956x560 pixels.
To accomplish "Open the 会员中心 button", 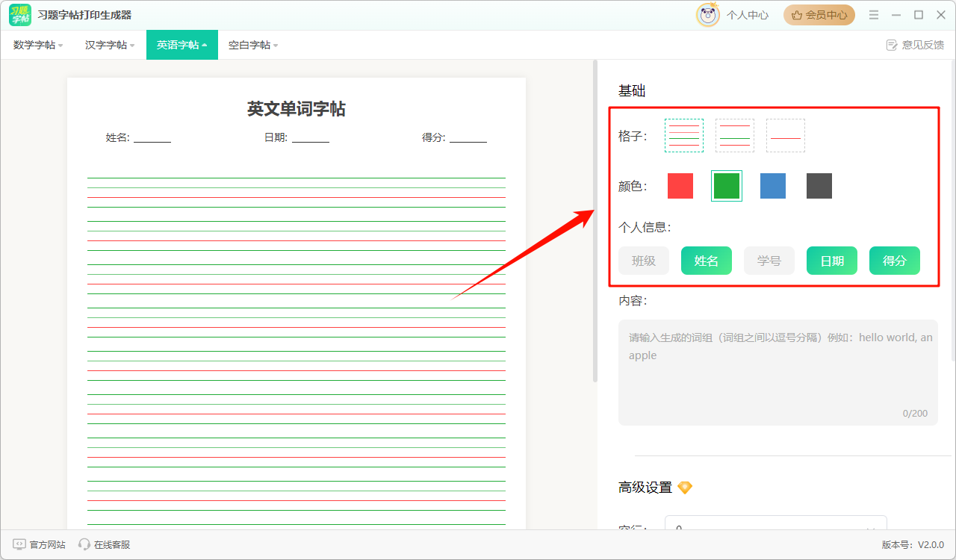I will tap(819, 15).
